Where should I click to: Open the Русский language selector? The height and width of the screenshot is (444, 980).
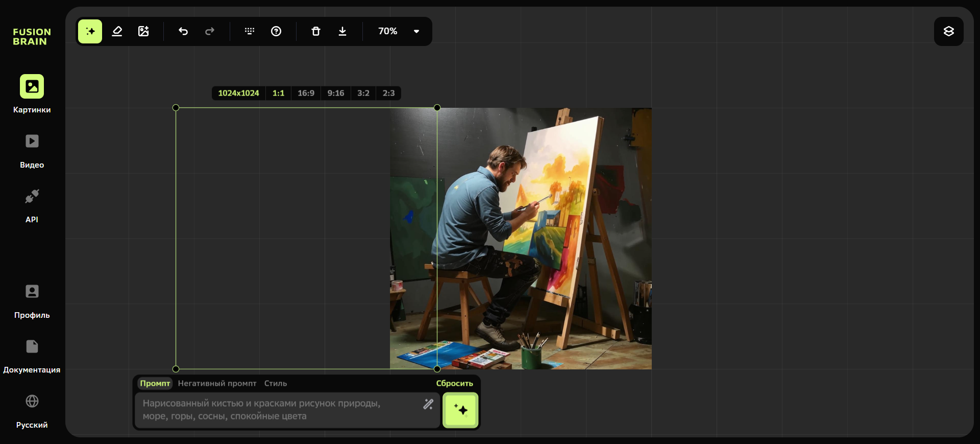(32, 410)
